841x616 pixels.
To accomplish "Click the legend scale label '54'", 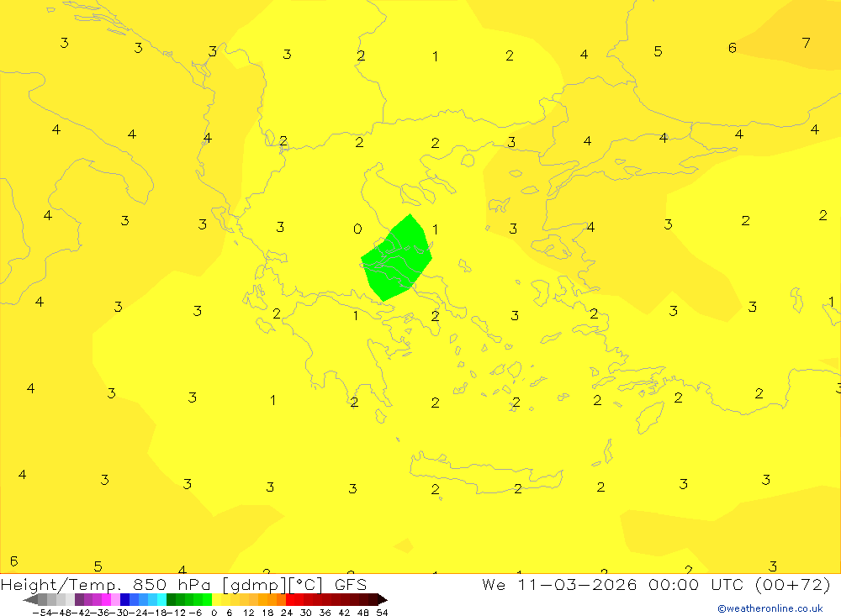I will [x=383, y=613].
